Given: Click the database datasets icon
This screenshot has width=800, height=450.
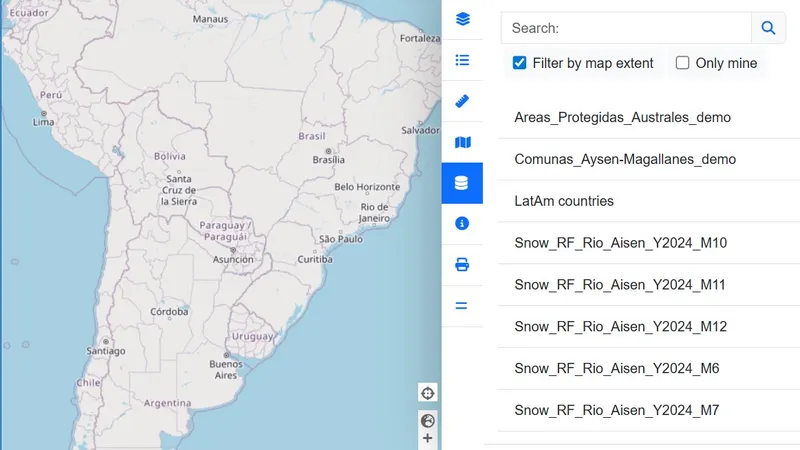Looking at the screenshot, I should pos(462,183).
